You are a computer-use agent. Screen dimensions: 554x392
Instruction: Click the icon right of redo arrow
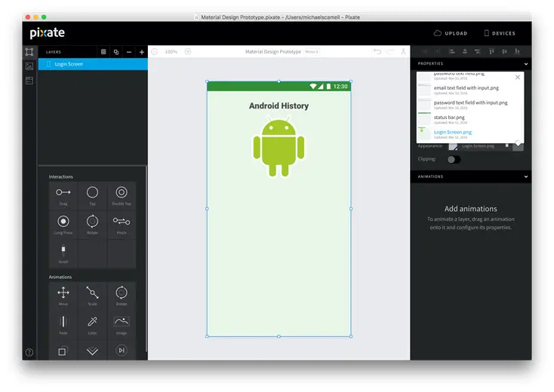(403, 51)
